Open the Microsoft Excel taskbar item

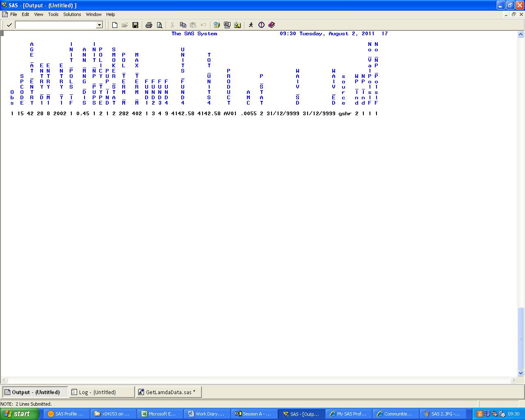(x=160, y=413)
